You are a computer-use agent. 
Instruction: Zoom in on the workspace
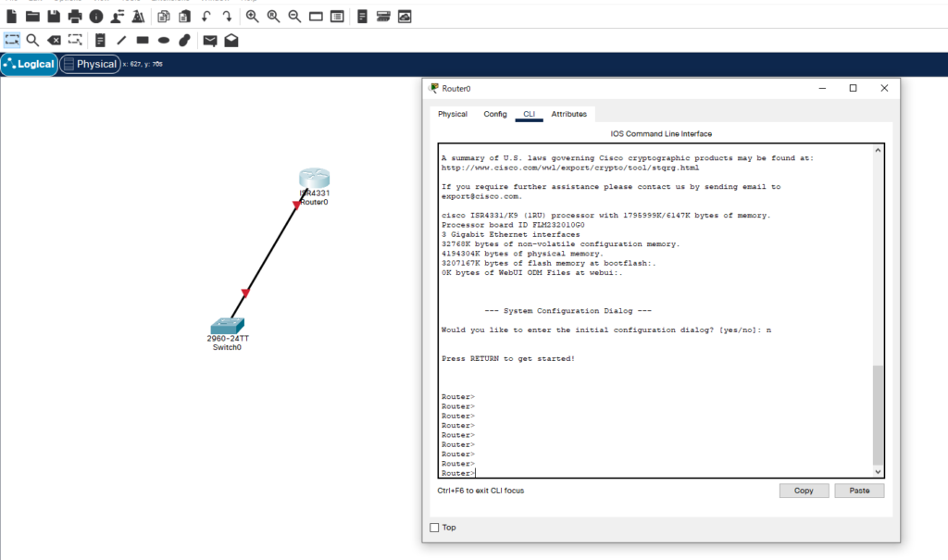click(x=252, y=17)
